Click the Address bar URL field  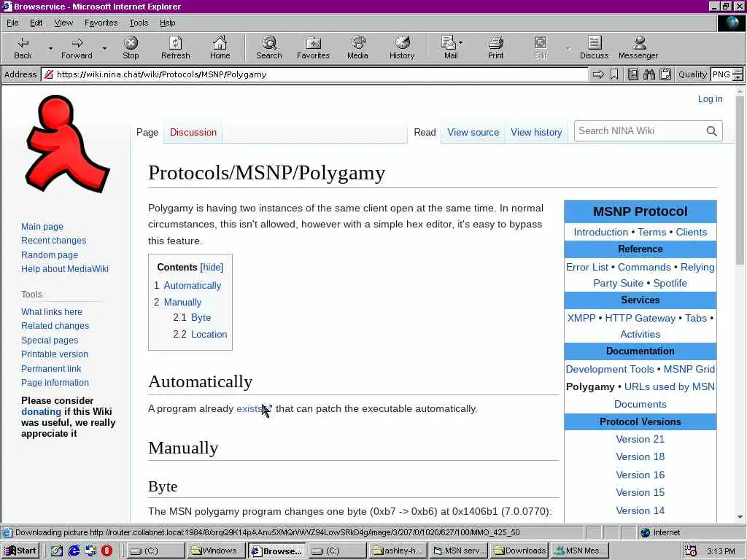(314, 74)
